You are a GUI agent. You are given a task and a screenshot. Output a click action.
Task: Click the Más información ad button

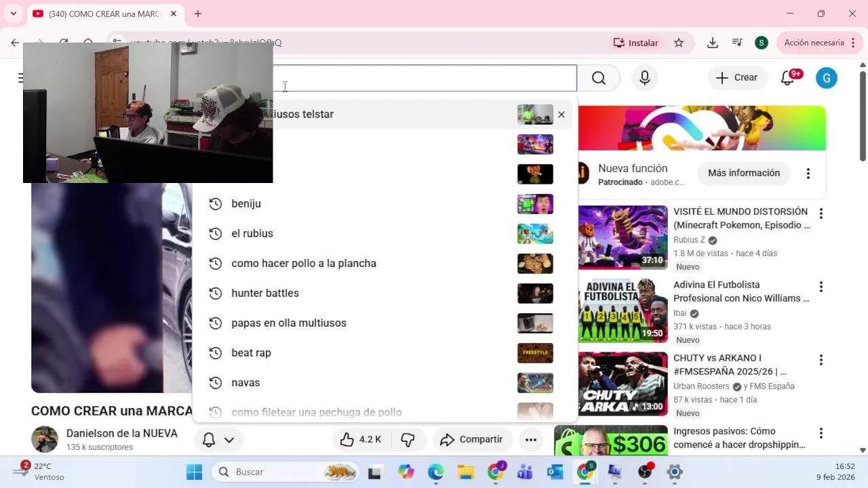(744, 173)
